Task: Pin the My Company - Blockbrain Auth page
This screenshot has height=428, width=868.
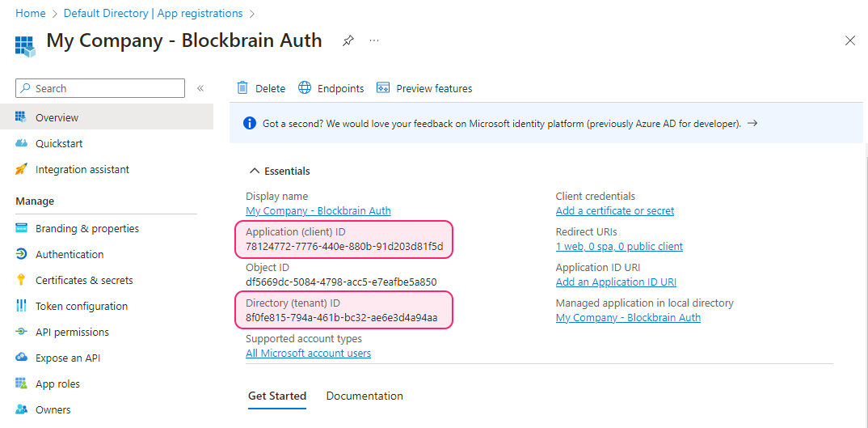Action: point(348,41)
